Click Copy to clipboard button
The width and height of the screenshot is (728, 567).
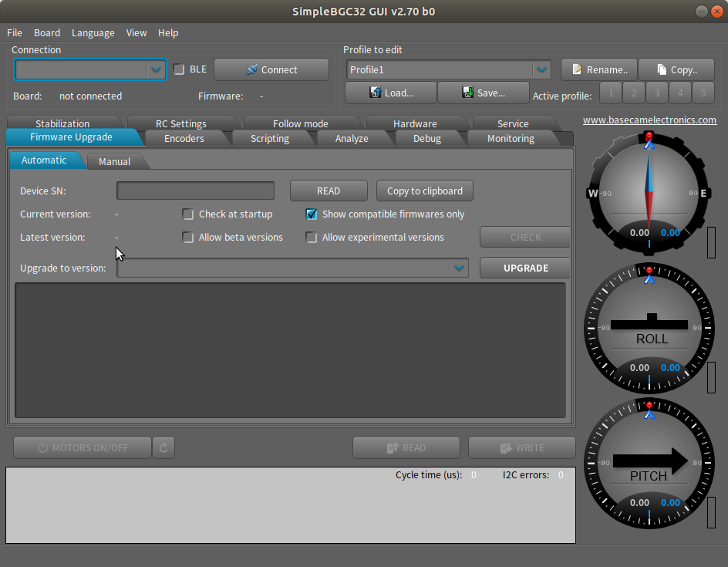(x=425, y=191)
